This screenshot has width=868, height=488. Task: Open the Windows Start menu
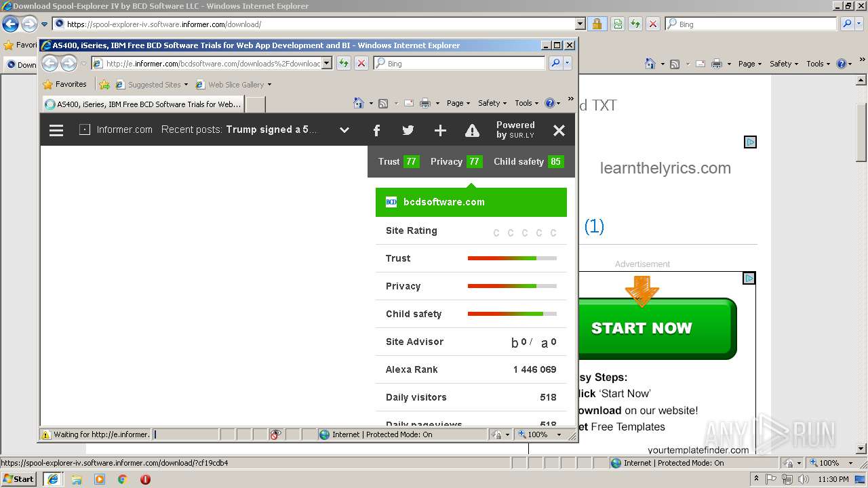pos(19,479)
